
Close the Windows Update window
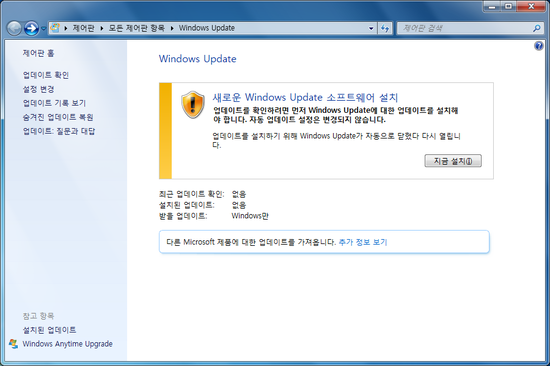click(531, 7)
